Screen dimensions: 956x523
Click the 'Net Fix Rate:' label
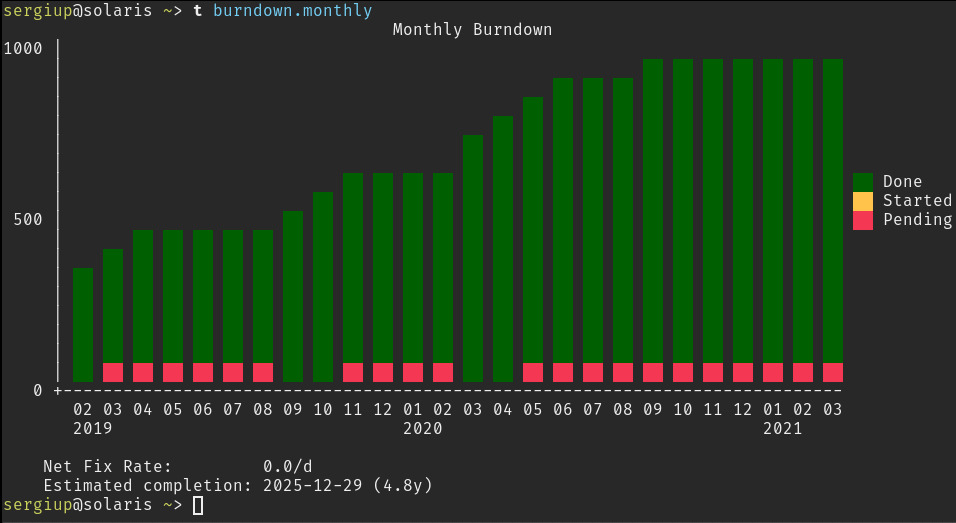[107, 467]
